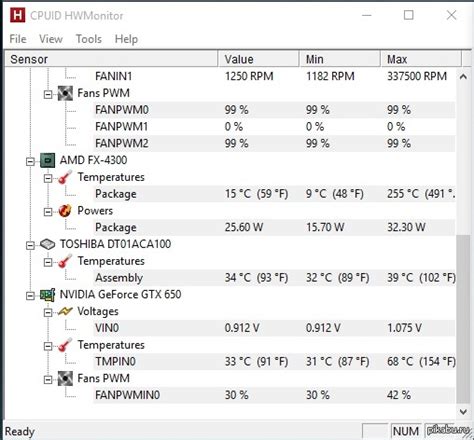Click the flame Powers icon
474x440 pixels.
65,211
